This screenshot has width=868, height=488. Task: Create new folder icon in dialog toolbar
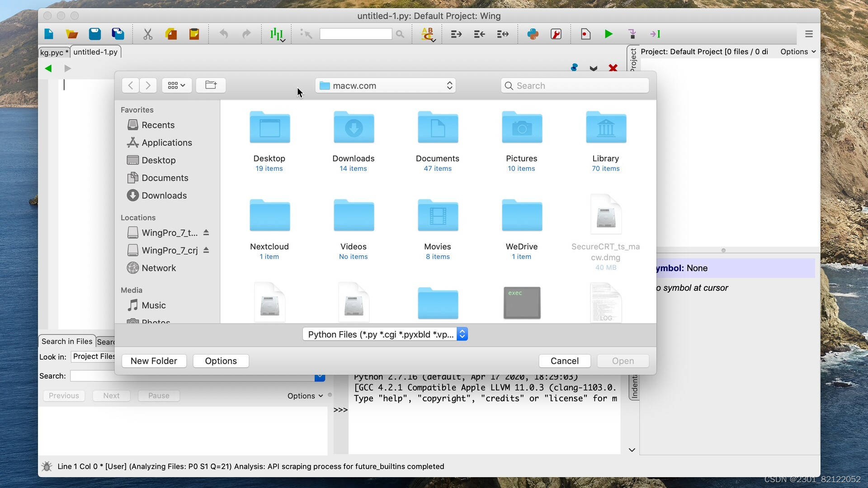(211, 85)
